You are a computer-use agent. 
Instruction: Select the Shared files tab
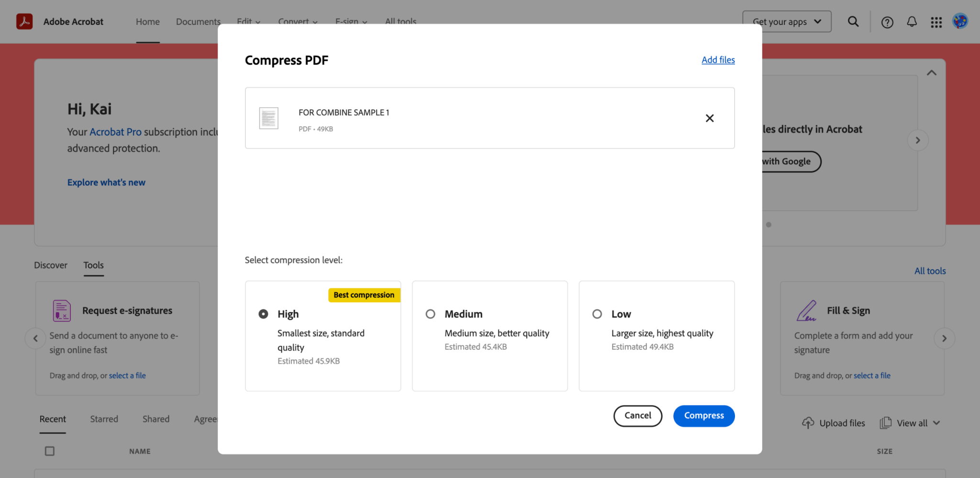click(x=156, y=419)
